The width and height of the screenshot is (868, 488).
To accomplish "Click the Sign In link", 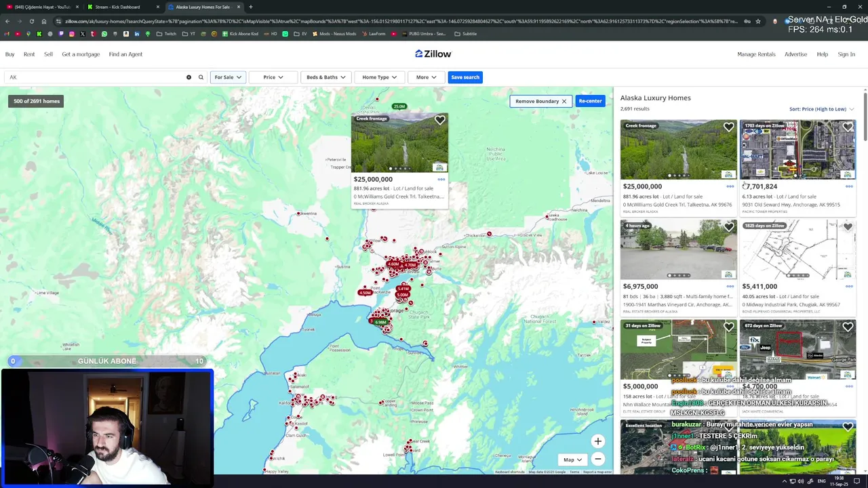I will click(x=846, y=54).
